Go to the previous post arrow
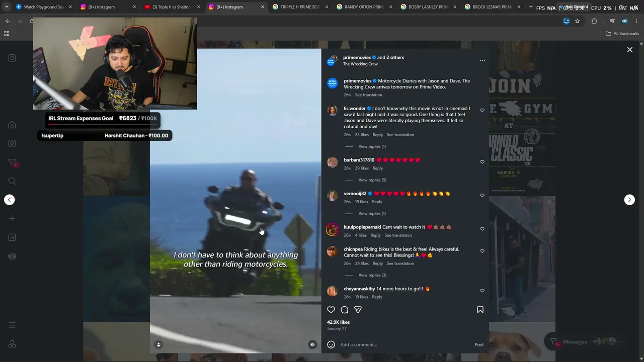The width and height of the screenshot is (644, 362). 10,200
